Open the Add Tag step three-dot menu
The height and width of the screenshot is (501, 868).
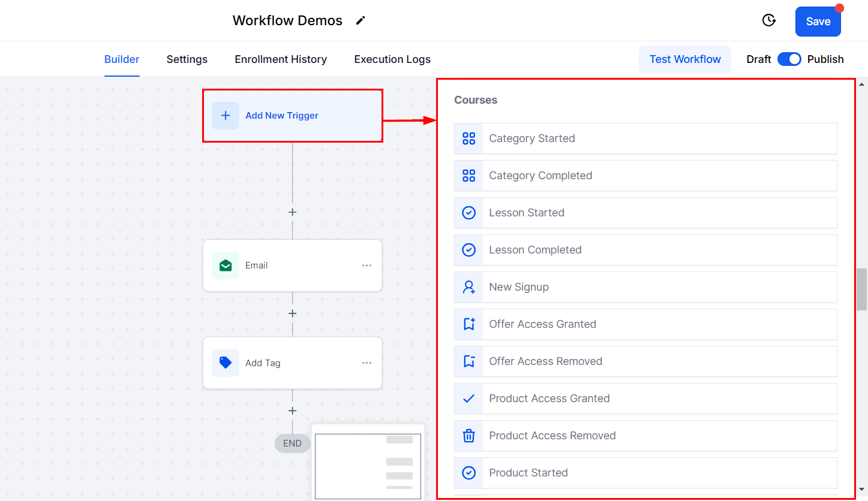point(367,363)
